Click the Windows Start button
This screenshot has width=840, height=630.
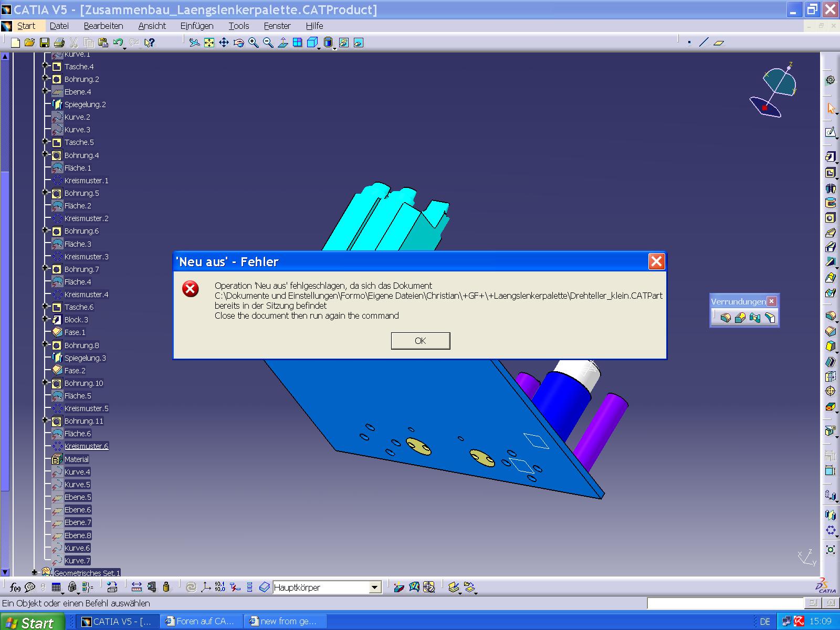tap(31, 622)
